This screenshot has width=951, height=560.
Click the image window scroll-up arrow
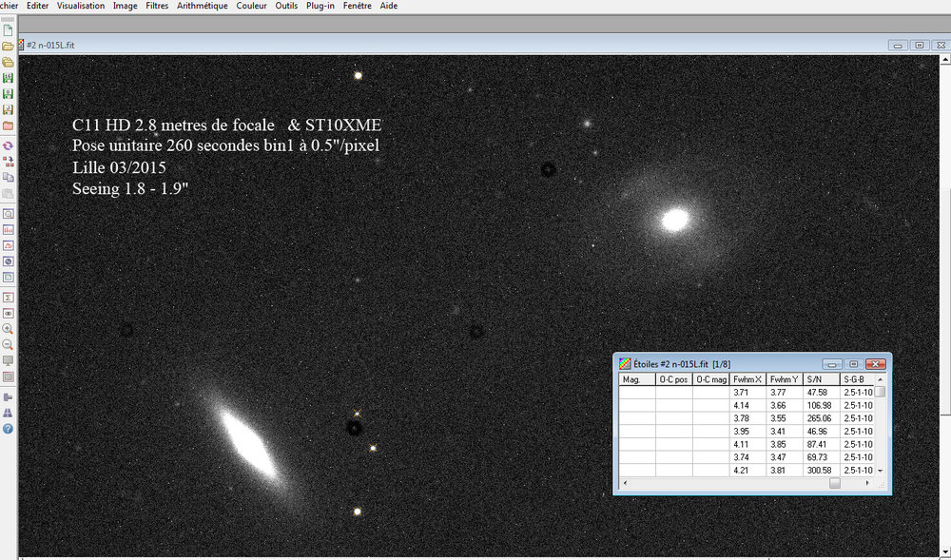[x=945, y=59]
